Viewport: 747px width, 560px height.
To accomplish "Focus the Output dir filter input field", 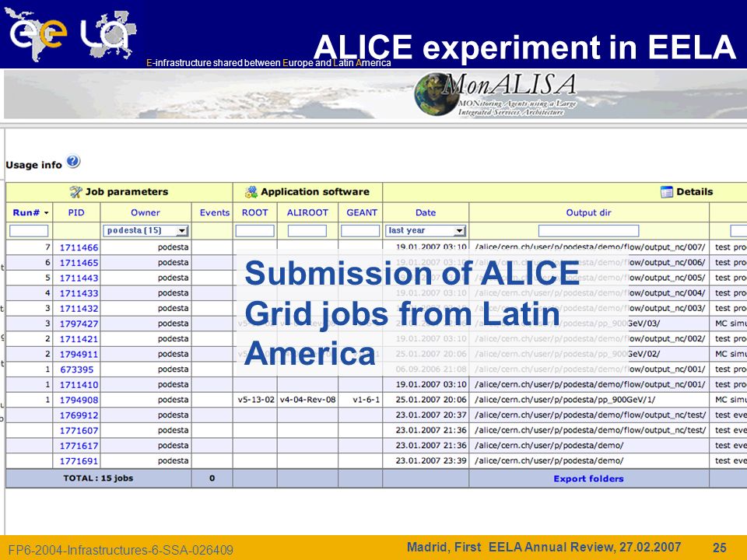I will click(x=588, y=231).
